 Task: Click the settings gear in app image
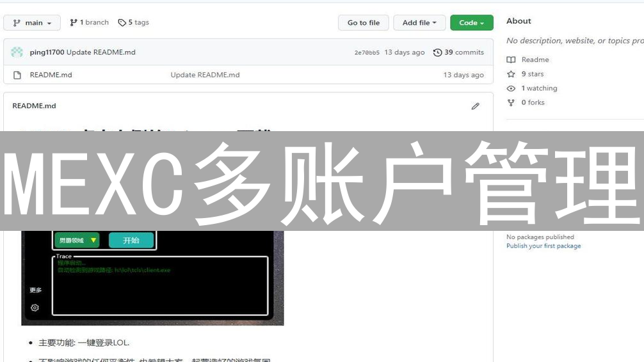point(35,308)
